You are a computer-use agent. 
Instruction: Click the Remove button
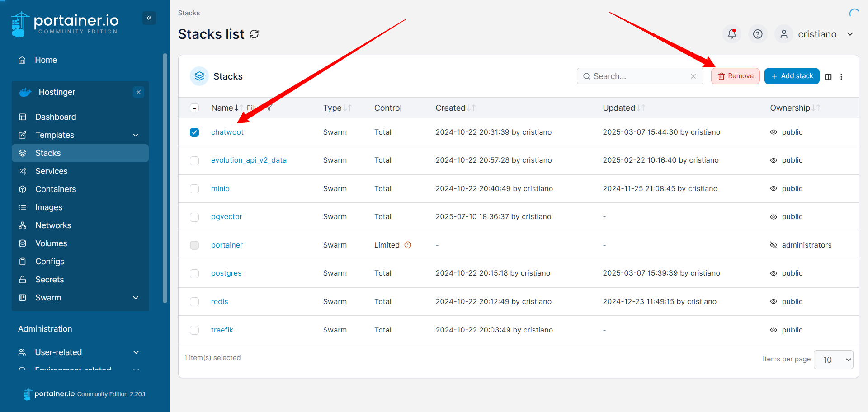(735, 76)
